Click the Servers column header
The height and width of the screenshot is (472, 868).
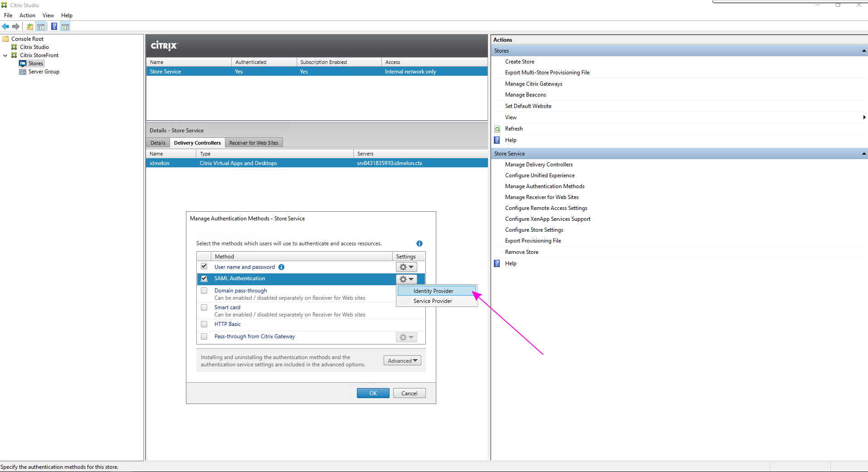pos(420,154)
